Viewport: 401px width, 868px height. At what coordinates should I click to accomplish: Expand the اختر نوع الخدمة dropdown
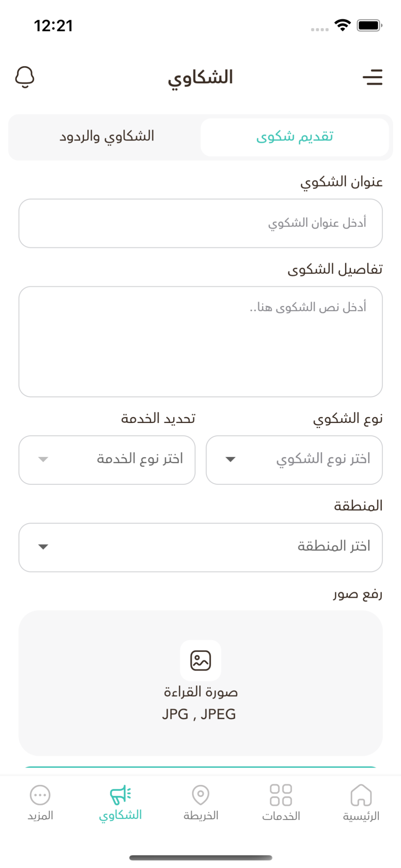107,460
